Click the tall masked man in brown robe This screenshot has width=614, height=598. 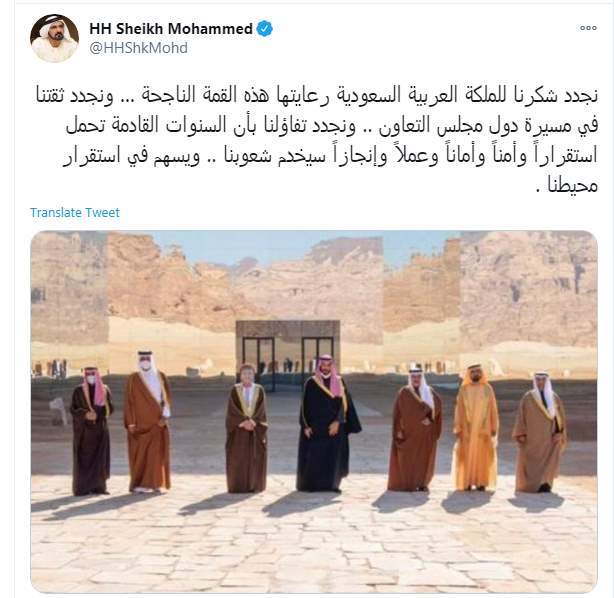[x=148, y=422]
